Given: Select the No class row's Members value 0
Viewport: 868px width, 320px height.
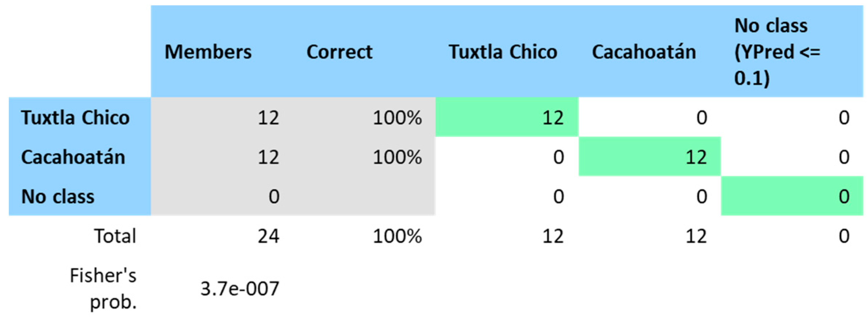Looking at the screenshot, I should [274, 197].
